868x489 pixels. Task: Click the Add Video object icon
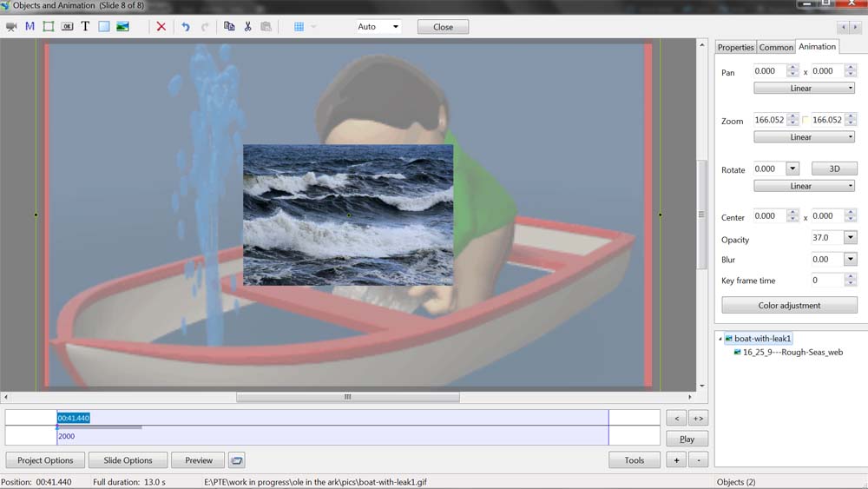(x=11, y=27)
